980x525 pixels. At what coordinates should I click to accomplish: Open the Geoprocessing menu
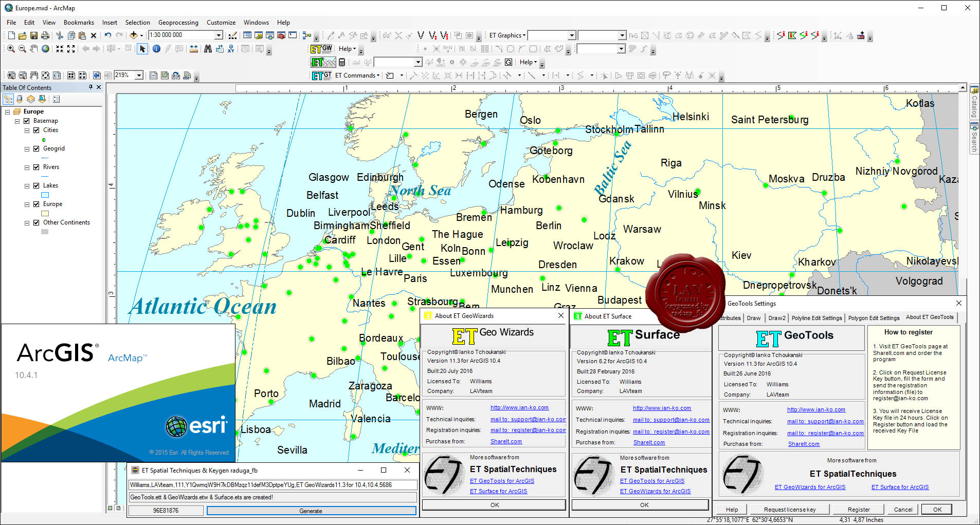point(178,23)
